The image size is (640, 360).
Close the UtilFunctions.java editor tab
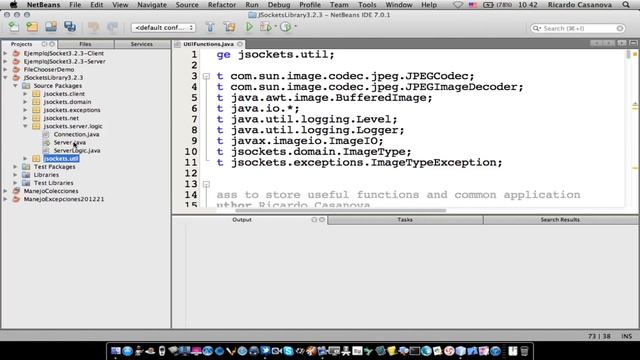(240, 44)
